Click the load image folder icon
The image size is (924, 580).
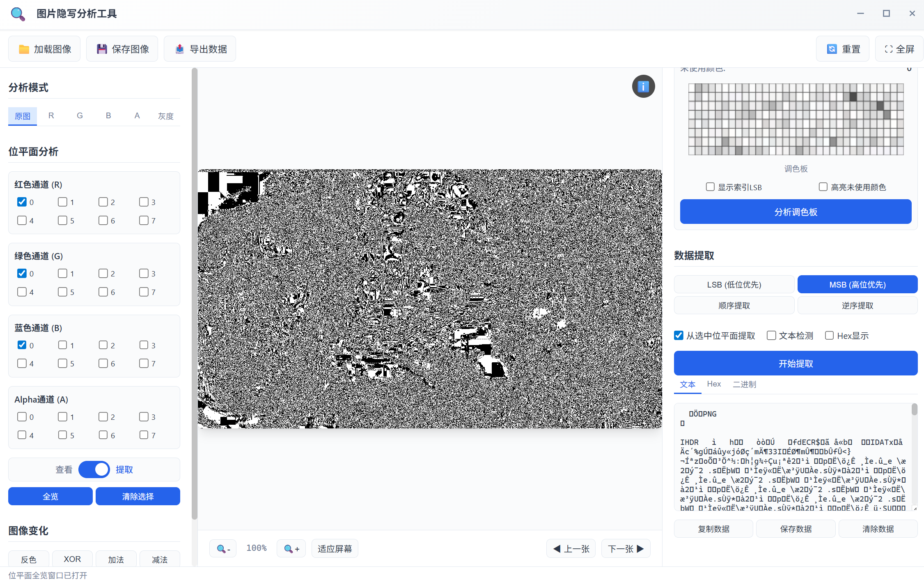coord(24,49)
